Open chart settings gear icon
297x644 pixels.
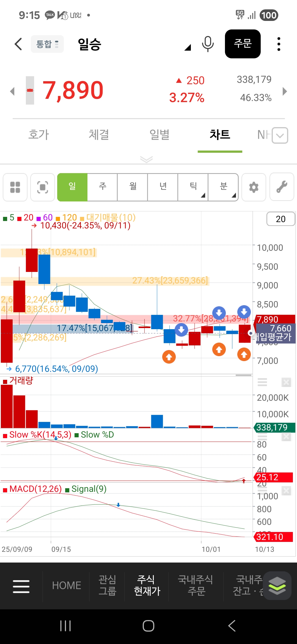[x=254, y=187]
